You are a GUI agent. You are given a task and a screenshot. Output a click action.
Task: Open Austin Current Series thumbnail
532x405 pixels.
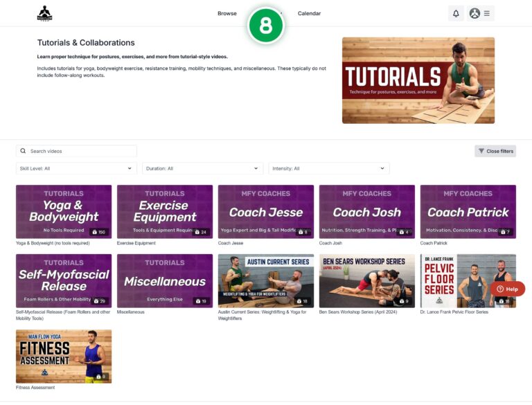[x=265, y=280]
